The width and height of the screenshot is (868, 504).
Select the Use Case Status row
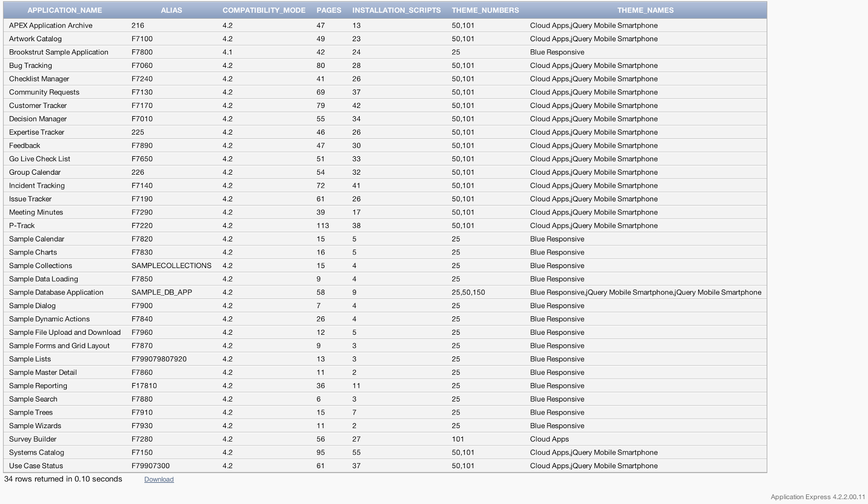coord(35,465)
